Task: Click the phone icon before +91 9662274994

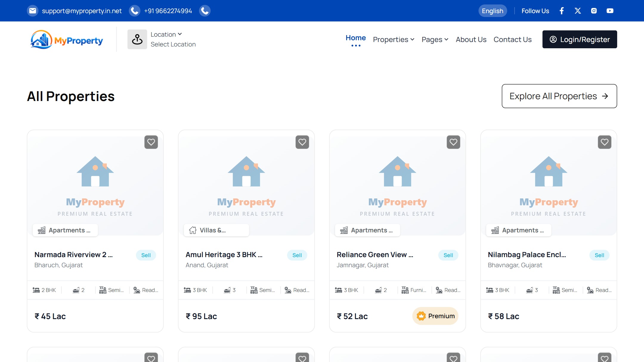Action: coord(134,11)
